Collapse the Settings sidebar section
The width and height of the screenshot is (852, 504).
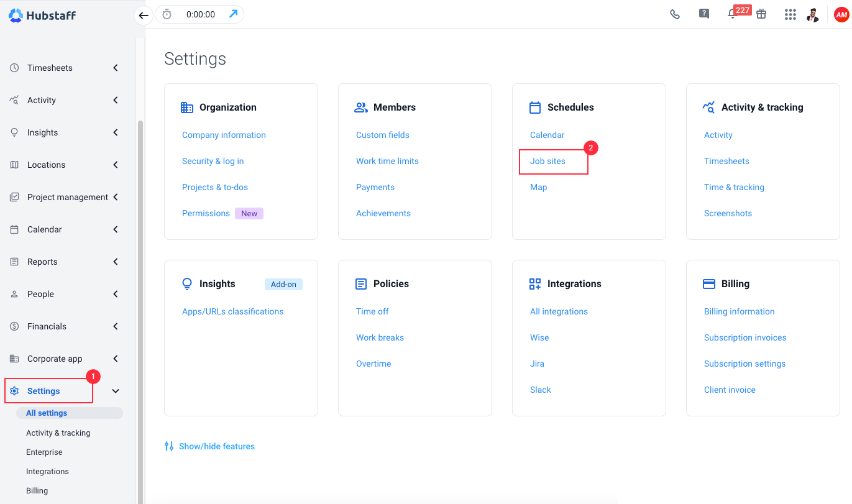tap(116, 391)
